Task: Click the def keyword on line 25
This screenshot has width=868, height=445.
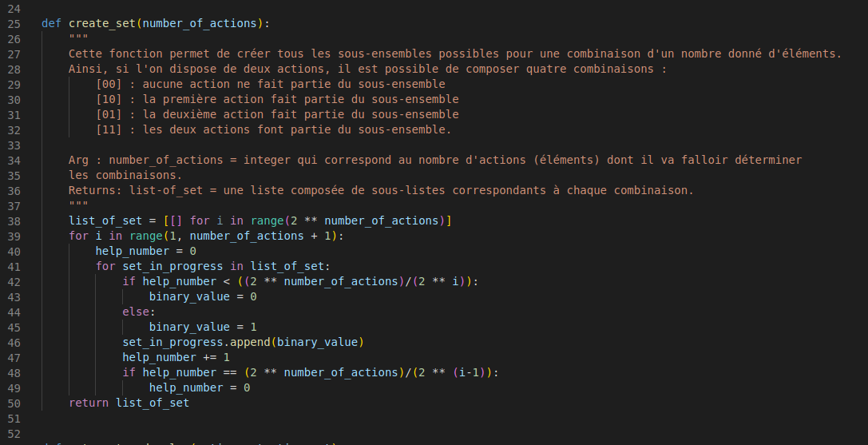Action: coord(51,23)
